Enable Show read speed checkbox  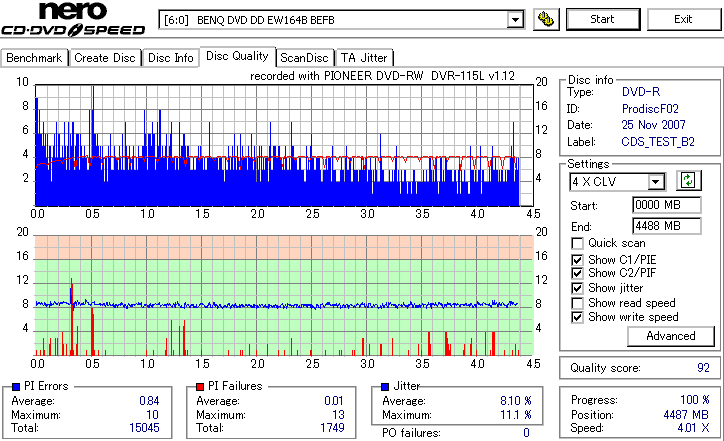click(577, 303)
